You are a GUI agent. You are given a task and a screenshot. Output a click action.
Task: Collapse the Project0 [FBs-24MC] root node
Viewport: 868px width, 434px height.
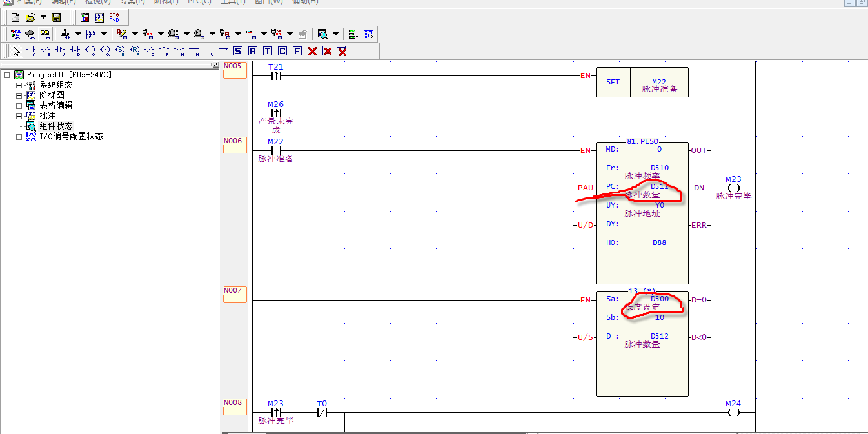(x=7, y=75)
